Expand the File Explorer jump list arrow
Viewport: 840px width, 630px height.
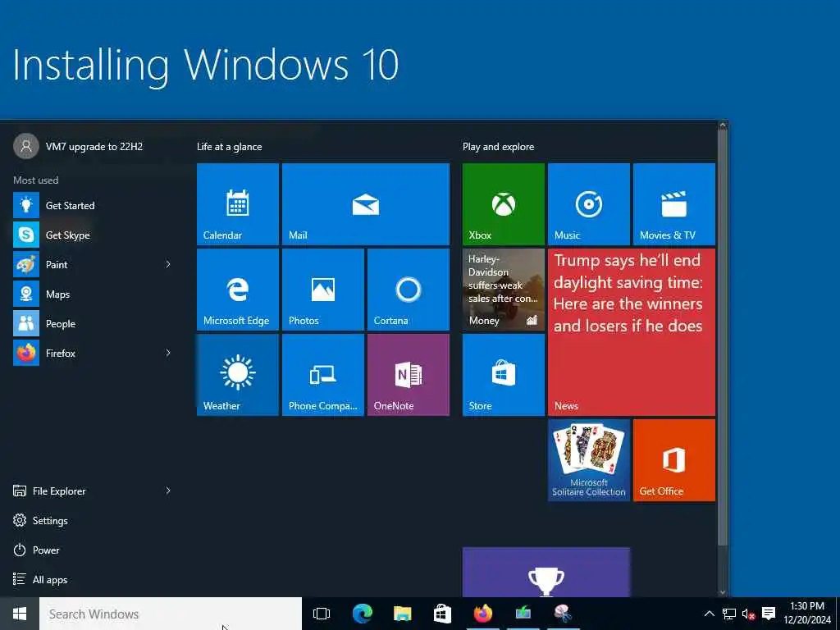168,491
